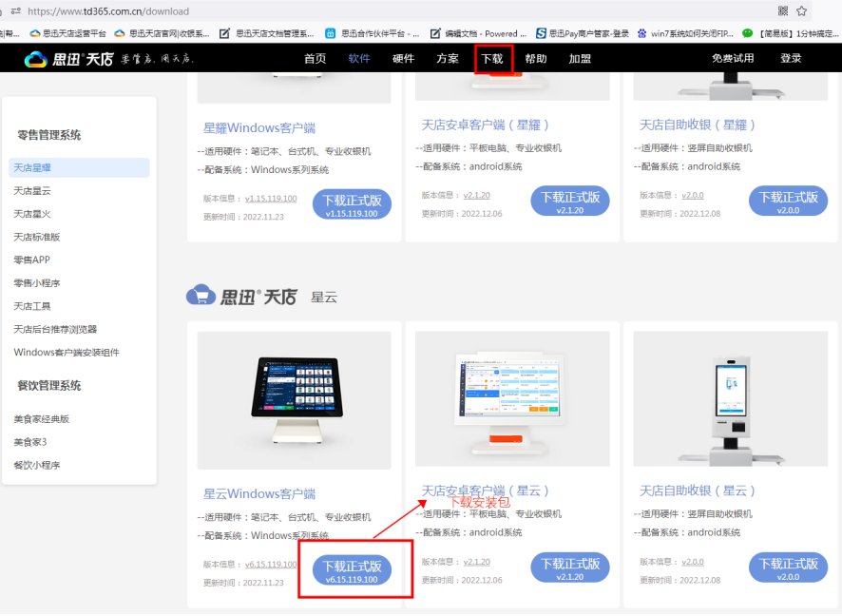Select Windows客户端安装组件 in the sidebar
This screenshot has width=842, height=616.
(67, 353)
